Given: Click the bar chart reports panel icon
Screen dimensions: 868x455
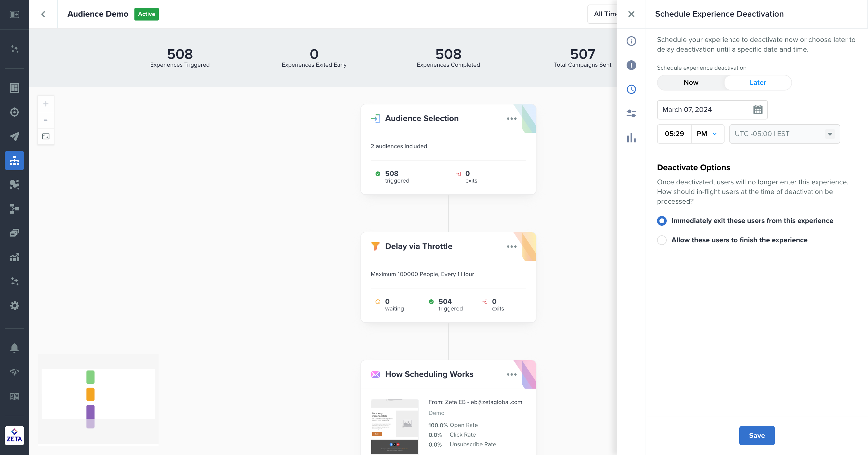Looking at the screenshot, I should click(x=631, y=138).
